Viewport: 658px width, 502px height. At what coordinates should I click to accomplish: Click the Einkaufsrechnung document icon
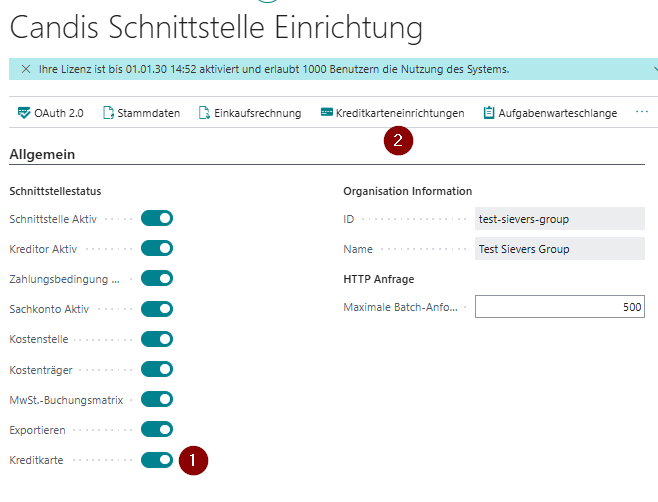[x=204, y=113]
